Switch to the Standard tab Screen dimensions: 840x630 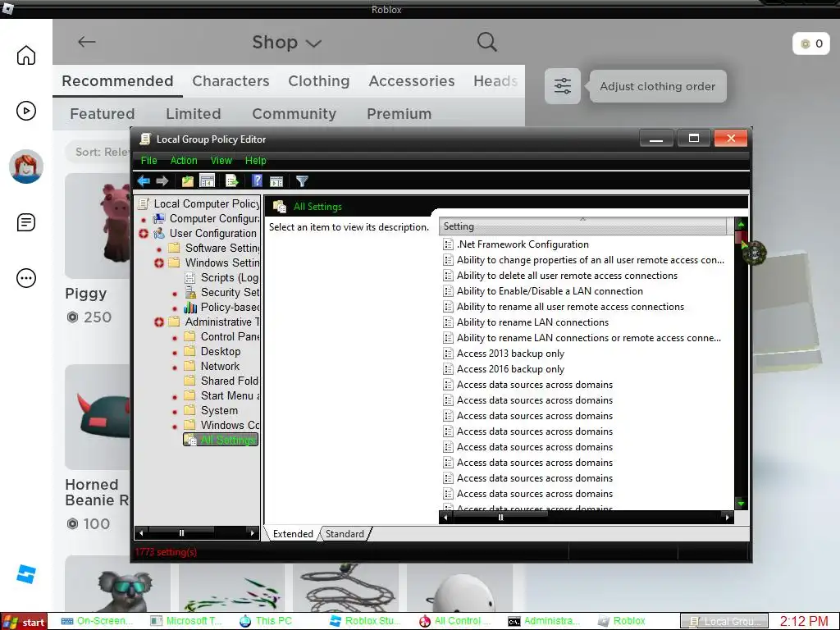click(x=345, y=533)
